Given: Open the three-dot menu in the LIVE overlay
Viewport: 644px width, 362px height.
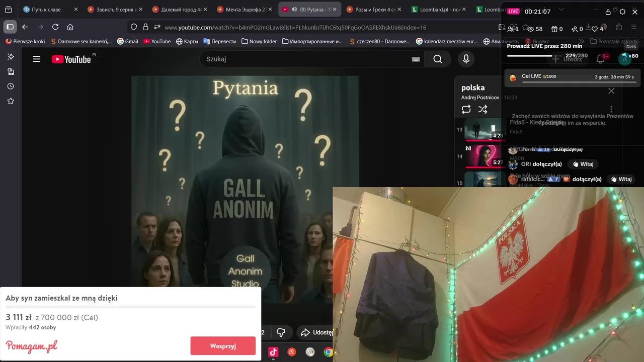Looking at the screenshot, I should coord(611,109).
